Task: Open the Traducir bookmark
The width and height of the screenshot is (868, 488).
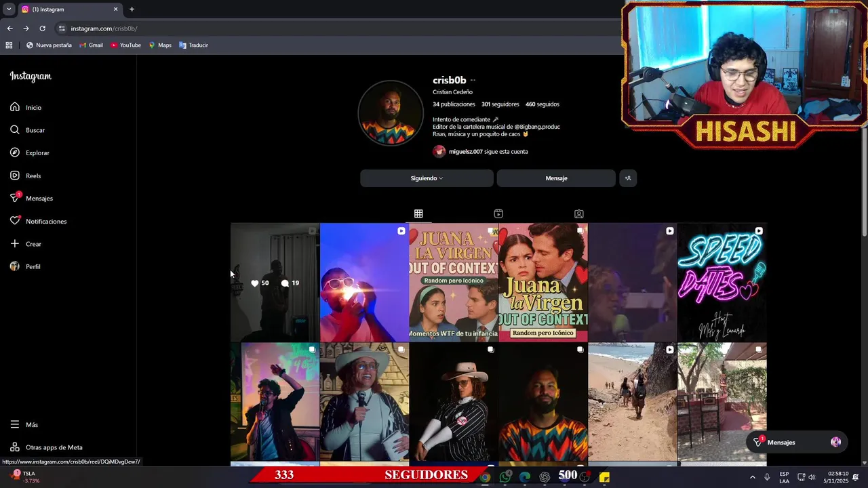Action: click(193, 45)
